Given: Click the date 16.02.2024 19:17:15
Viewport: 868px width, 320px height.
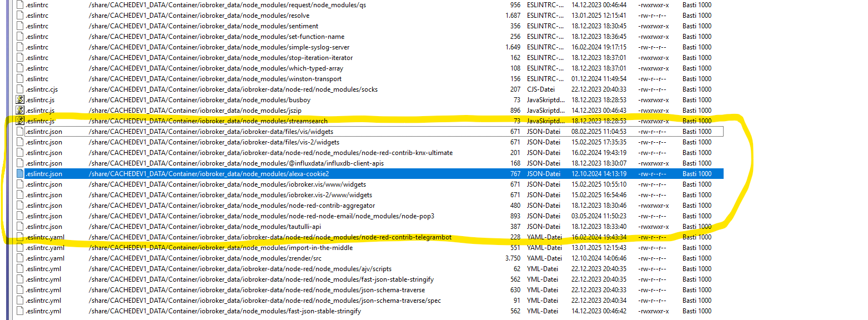Looking at the screenshot, I should [x=599, y=47].
